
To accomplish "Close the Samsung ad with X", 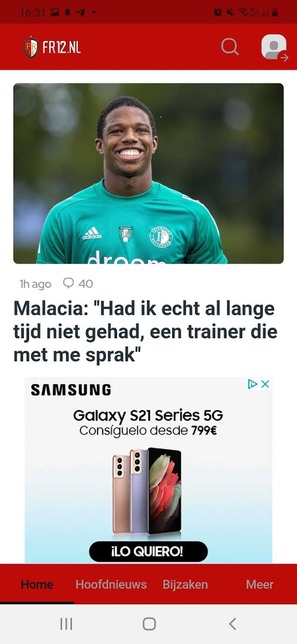I will coord(265,384).
